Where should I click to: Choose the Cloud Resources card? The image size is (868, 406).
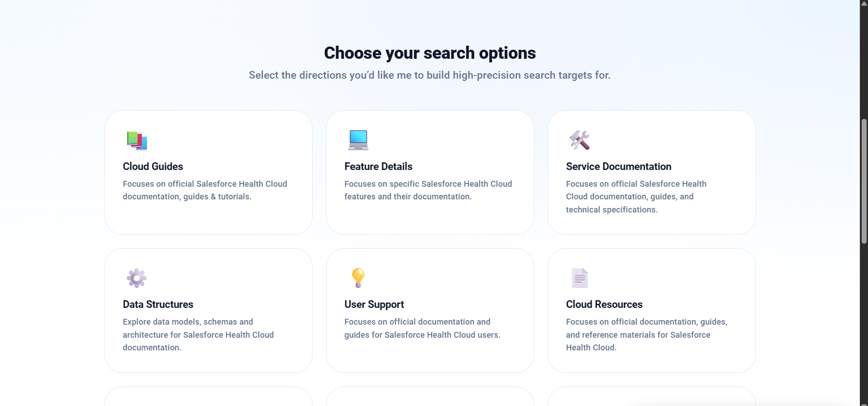click(651, 310)
